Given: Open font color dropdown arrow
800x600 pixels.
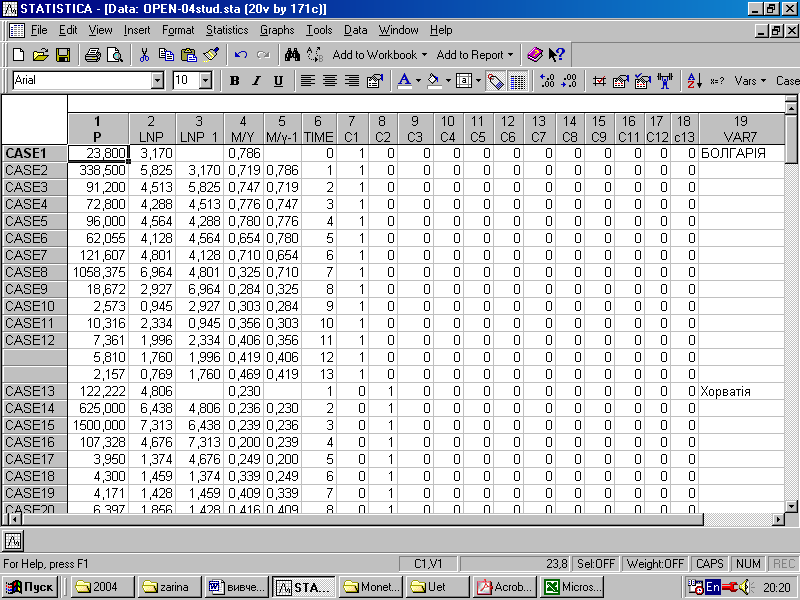Looking at the screenshot, I should (418, 81).
